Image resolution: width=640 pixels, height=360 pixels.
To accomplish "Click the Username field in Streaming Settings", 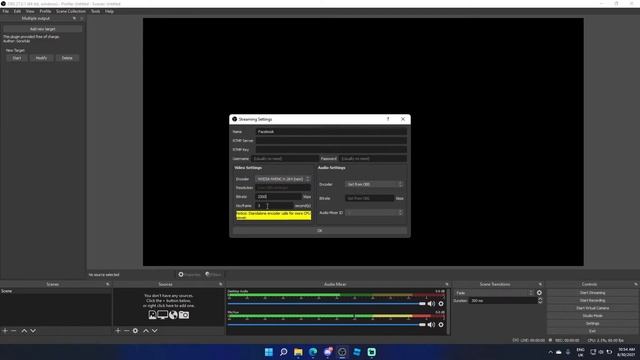I will point(284,158).
